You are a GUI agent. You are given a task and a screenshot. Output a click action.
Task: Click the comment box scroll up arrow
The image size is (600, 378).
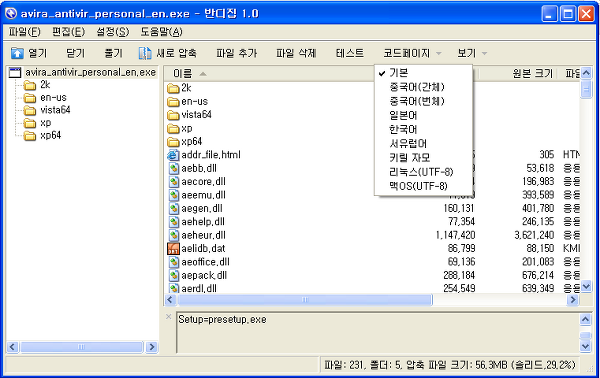(x=586, y=319)
